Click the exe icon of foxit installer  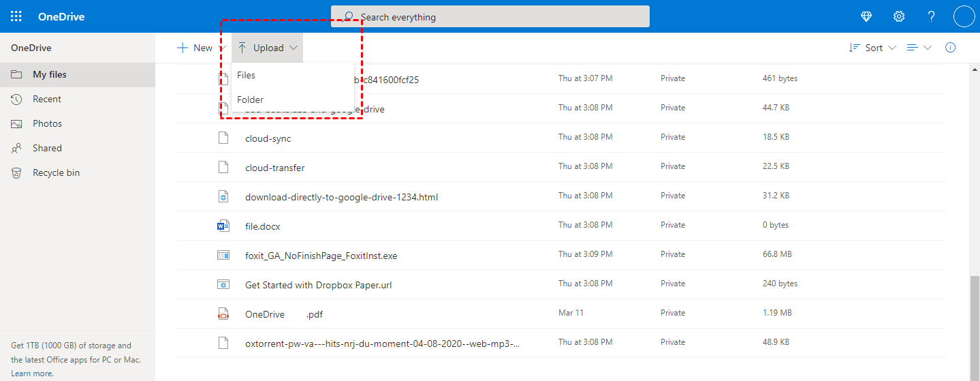223,255
